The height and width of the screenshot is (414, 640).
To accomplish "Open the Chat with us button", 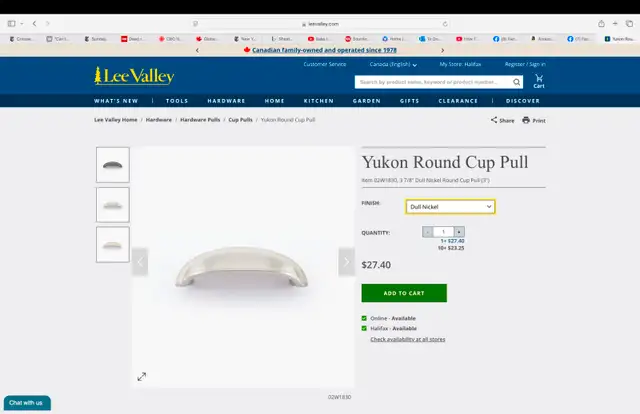I will (27, 403).
